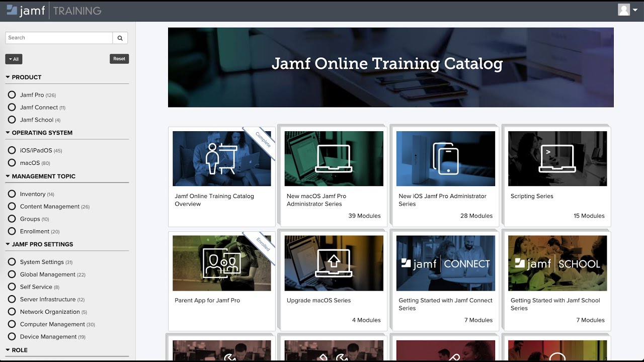The width and height of the screenshot is (644, 362).
Task: Open Getting Started with Jamf Connect Series title
Action: coord(446,304)
